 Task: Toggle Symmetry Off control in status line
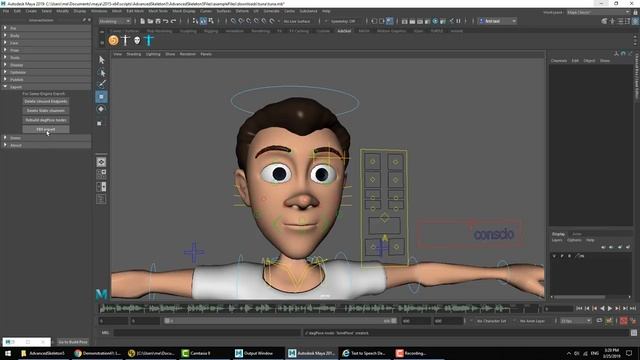tap(343, 21)
